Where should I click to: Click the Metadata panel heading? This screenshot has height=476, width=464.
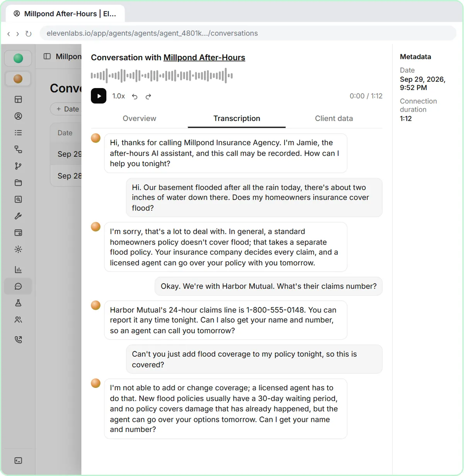415,56
